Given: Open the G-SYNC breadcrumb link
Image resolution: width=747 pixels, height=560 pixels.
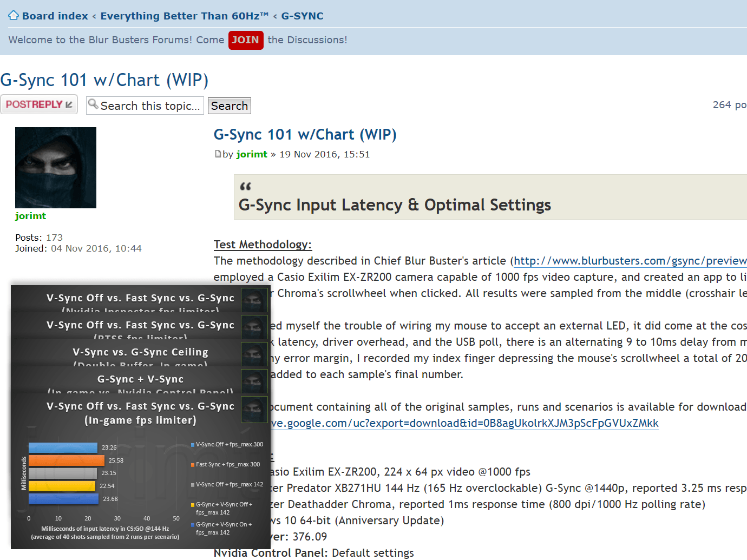Looking at the screenshot, I should 302,16.
